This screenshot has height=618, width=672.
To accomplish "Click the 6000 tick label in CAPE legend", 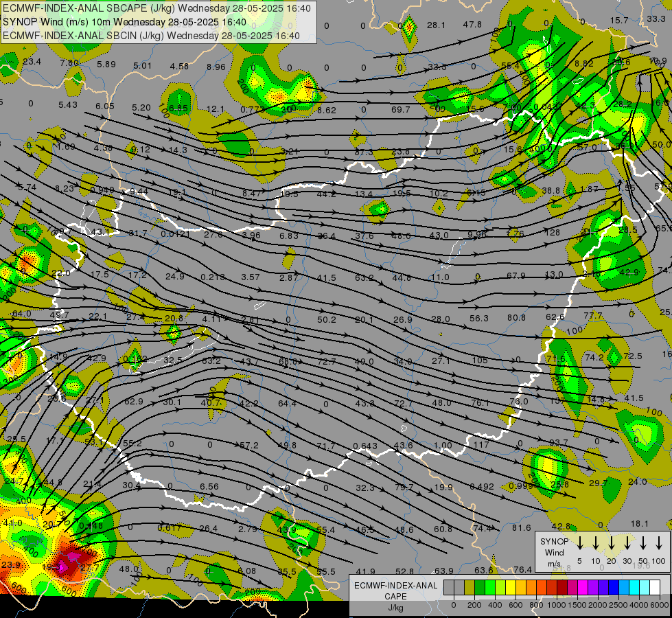I will [660, 605].
